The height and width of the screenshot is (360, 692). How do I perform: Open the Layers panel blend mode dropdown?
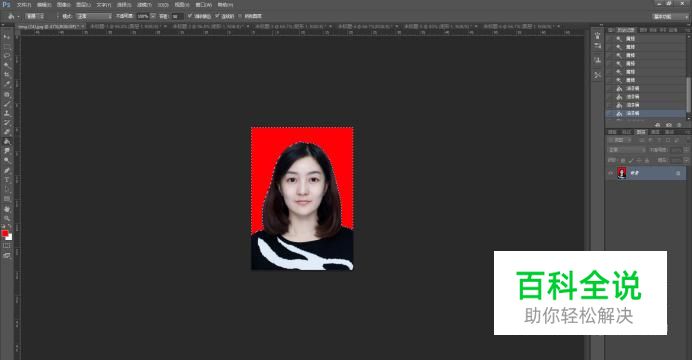[625, 150]
